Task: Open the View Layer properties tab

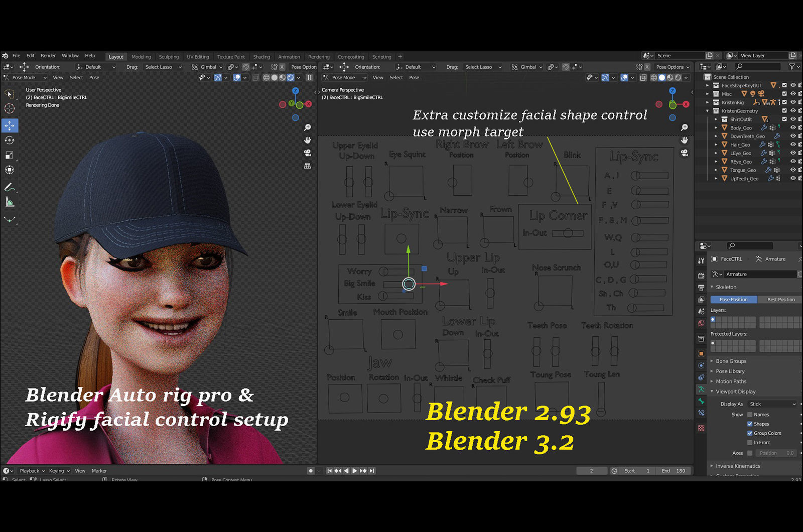Action: click(x=701, y=300)
